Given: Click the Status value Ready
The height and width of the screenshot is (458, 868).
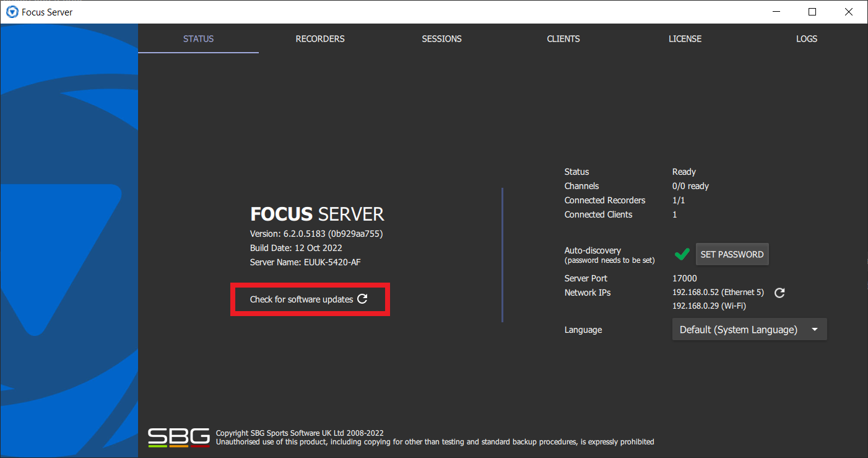Looking at the screenshot, I should [x=684, y=172].
